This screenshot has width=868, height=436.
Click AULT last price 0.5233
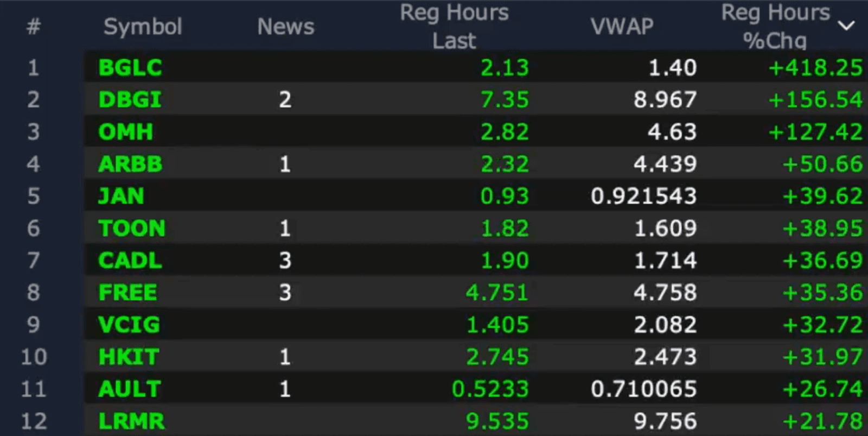[x=490, y=388]
